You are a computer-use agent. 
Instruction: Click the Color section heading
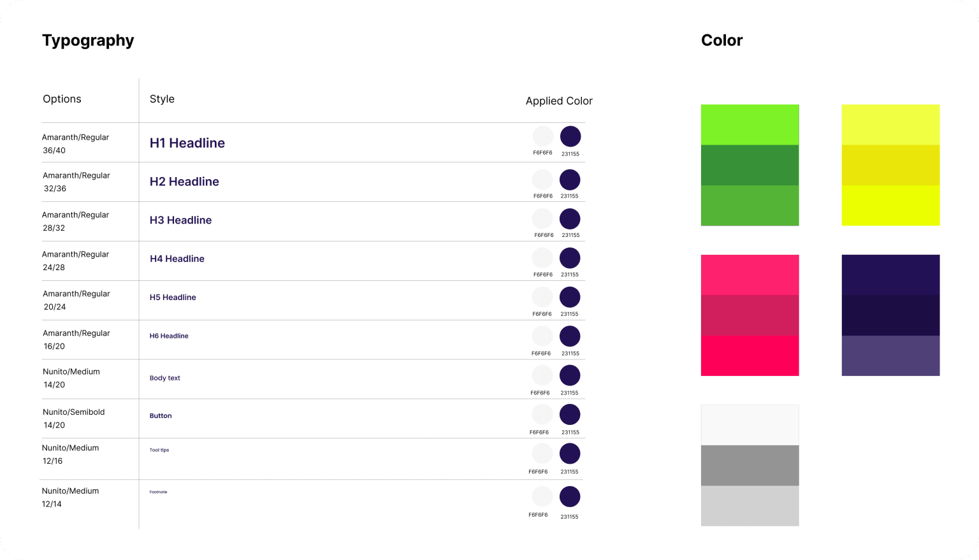pos(722,41)
